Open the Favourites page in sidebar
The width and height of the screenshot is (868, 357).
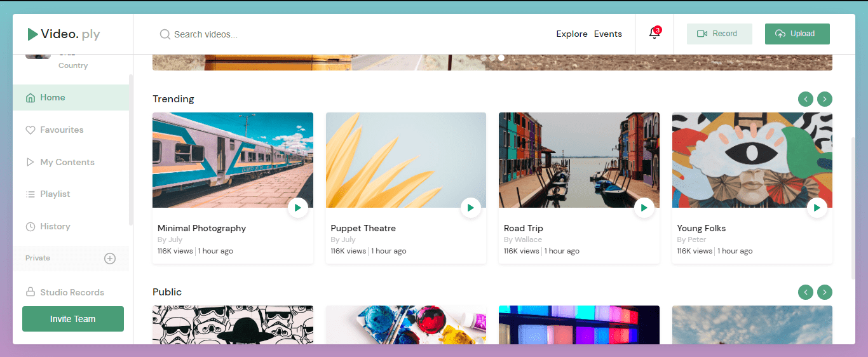[62, 130]
